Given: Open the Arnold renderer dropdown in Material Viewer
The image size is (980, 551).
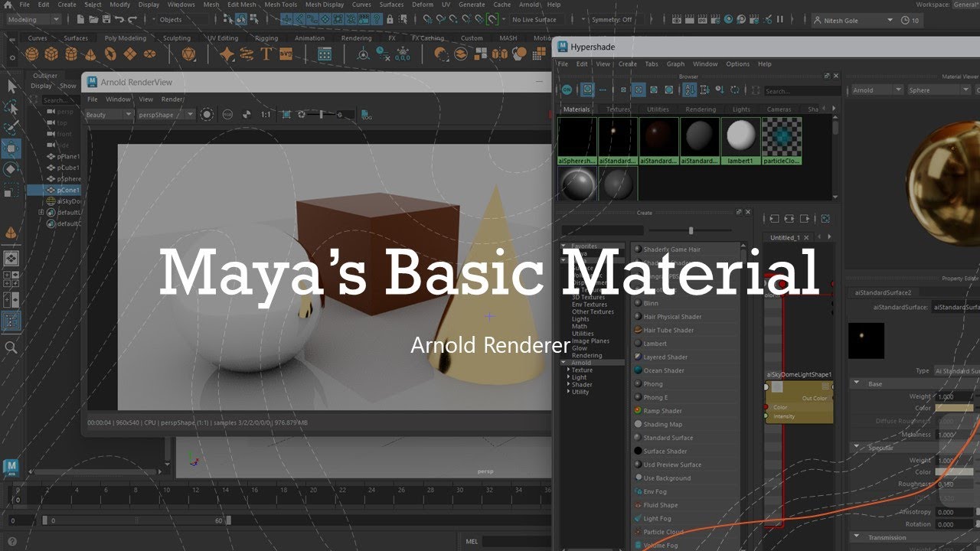Looking at the screenshot, I should click(877, 90).
